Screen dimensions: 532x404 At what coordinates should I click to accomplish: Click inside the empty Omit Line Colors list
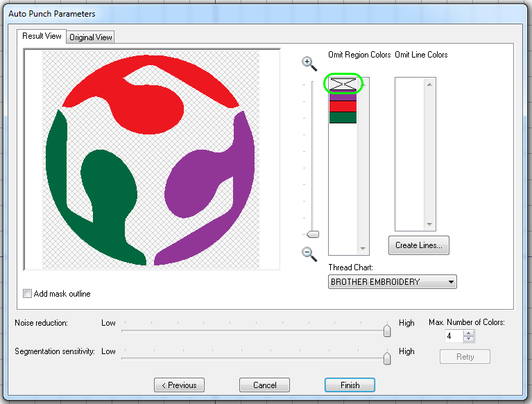[410, 155]
